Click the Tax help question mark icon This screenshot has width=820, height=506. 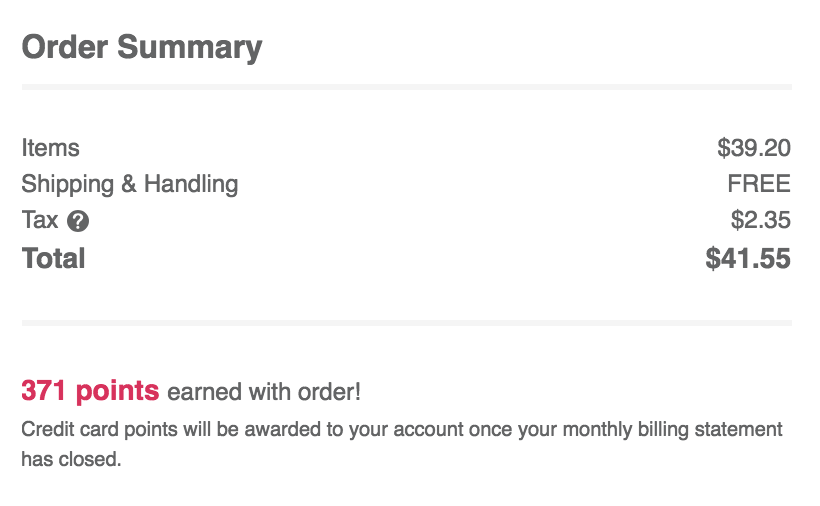pos(78,221)
